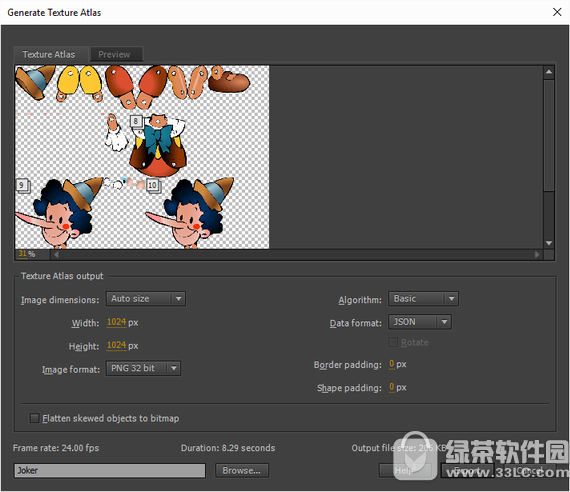Click the Width 1024 value

116,322
